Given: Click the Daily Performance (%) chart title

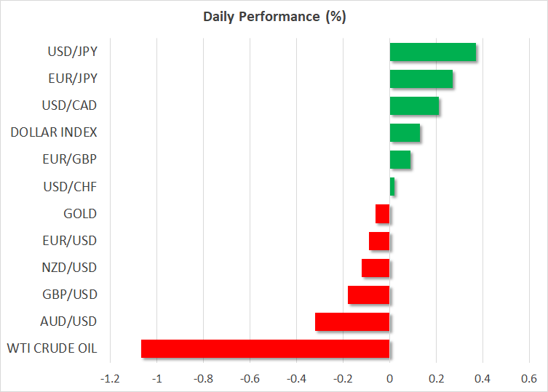Looking at the screenshot, I should pyautogui.click(x=274, y=17).
